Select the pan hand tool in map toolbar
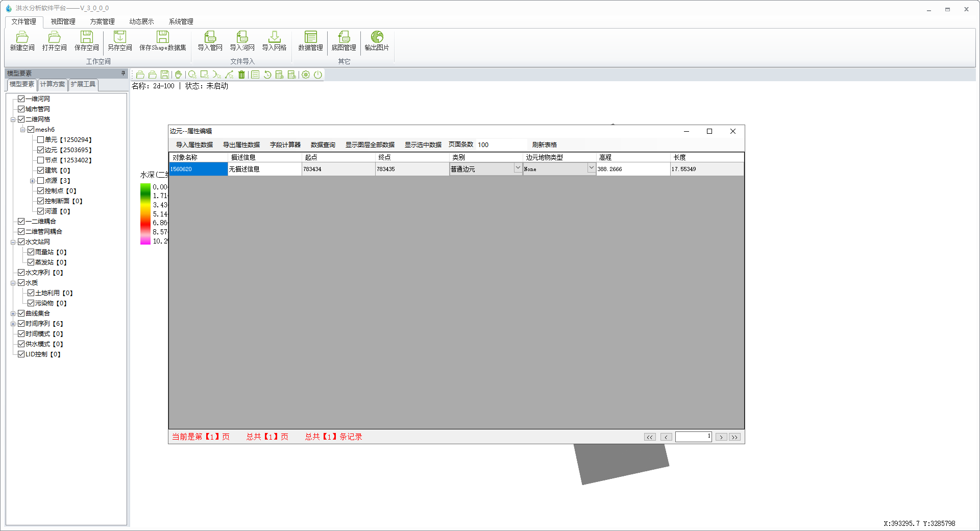Viewport: 980px width, 531px height. 178,75
